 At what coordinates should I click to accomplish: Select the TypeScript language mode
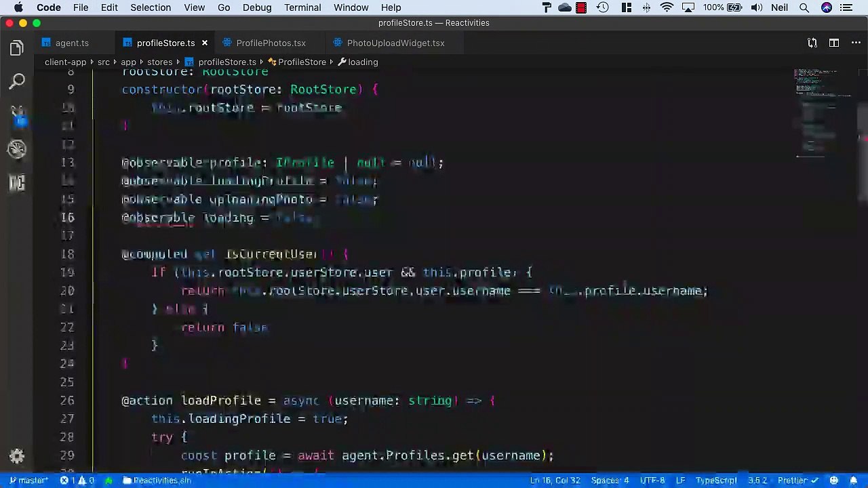(x=716, y=481)
